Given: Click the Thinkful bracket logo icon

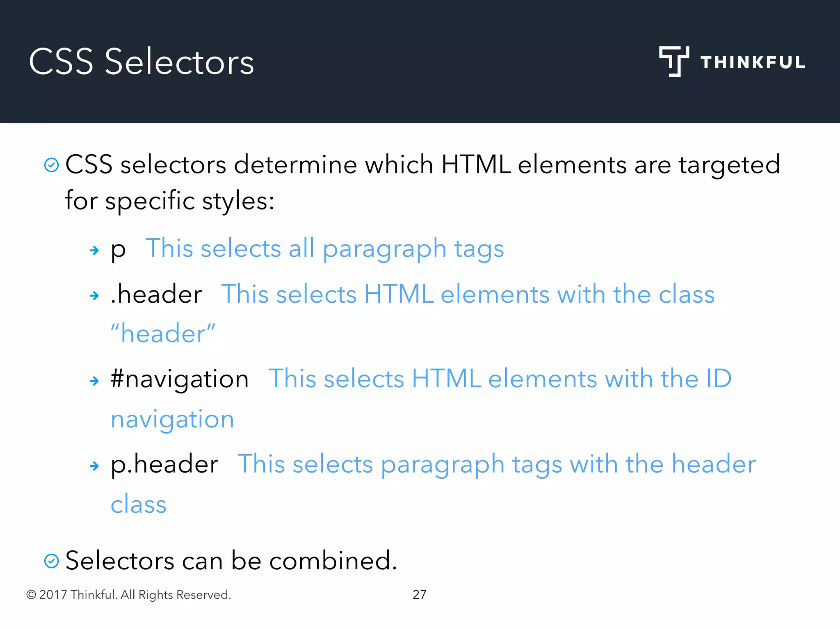Looking at the screenshot, I should tap(673, 61).
